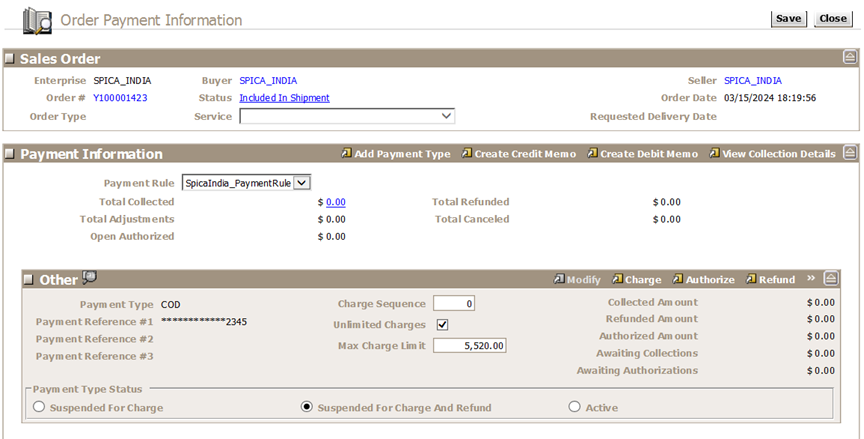Screen dimensions: 864x439
Task: Select the Active payment status radio
Action: (574, 407)
